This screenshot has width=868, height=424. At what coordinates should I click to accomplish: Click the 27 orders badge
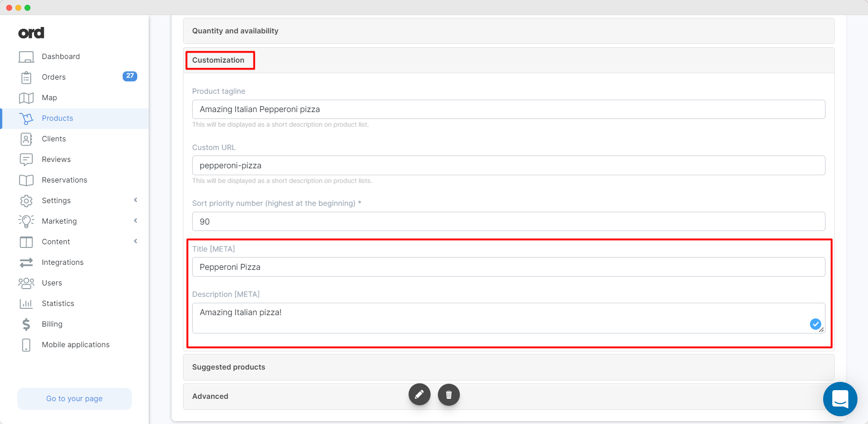[130, 76]
